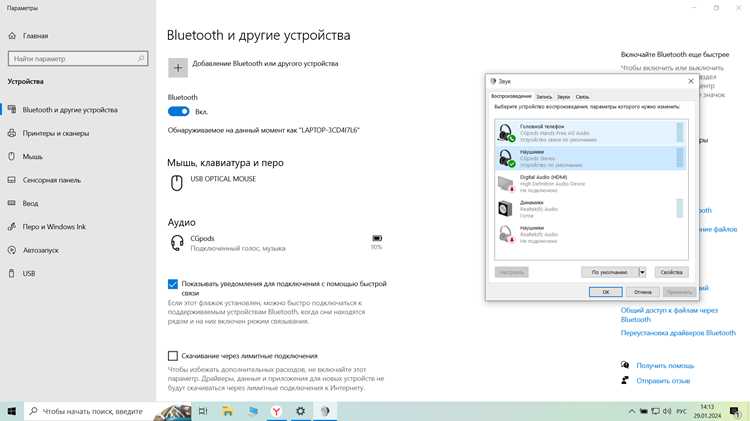Select Наушники CGpods Stereo device row
The width and height of the screenshot is (750, 421).
591,158
